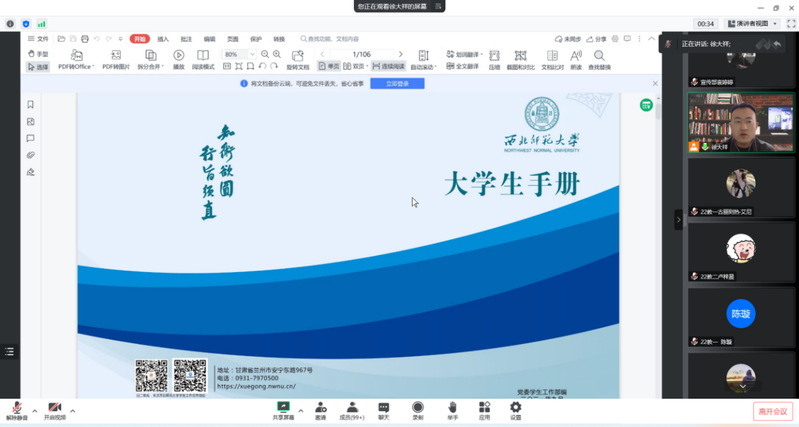The height and width of the screenshot is (427, 799).
Task: Switch to 阅读模式 reading mode
Action: 203,60
